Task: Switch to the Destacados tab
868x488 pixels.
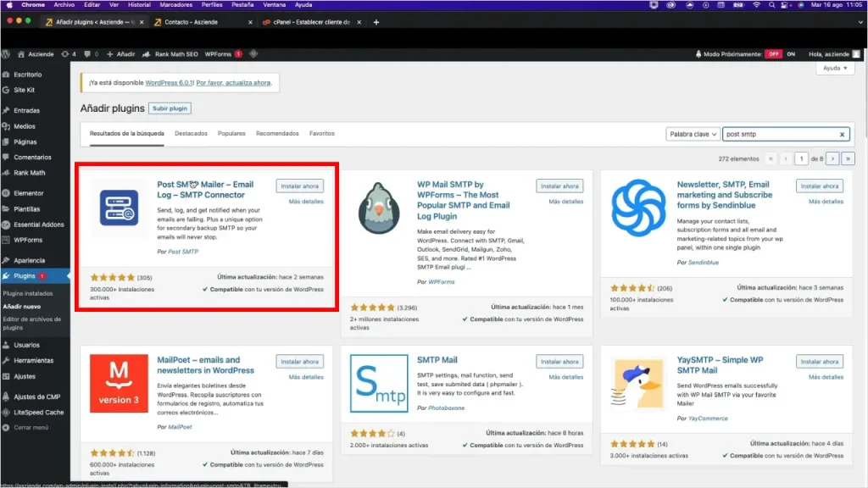Action: (191, 133)
